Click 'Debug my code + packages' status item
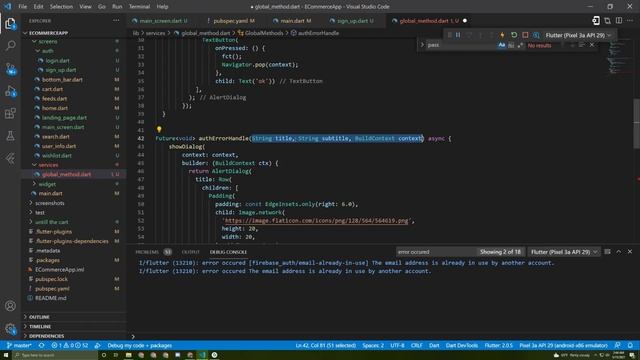 [139, 345]
